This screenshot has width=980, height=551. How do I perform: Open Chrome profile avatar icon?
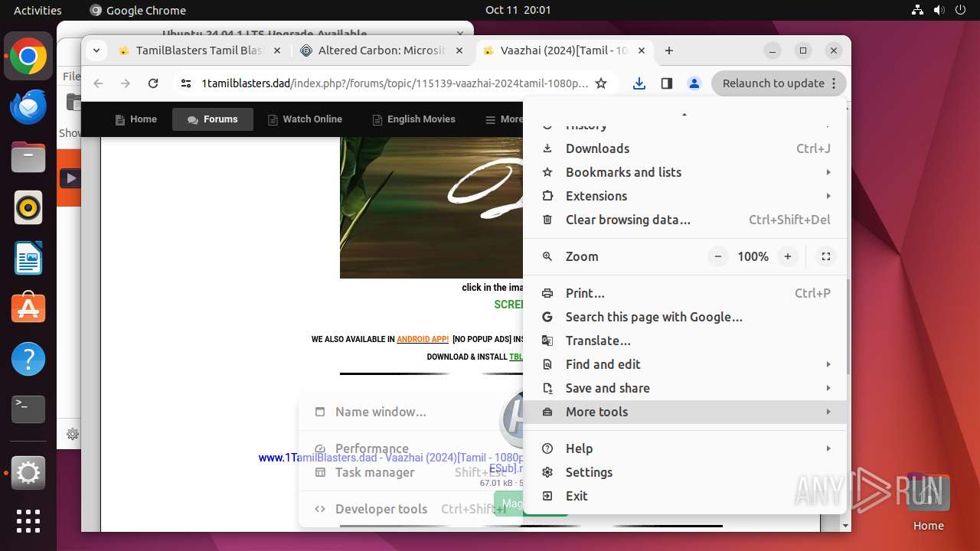pyautogui.click(x=694, y=83)
